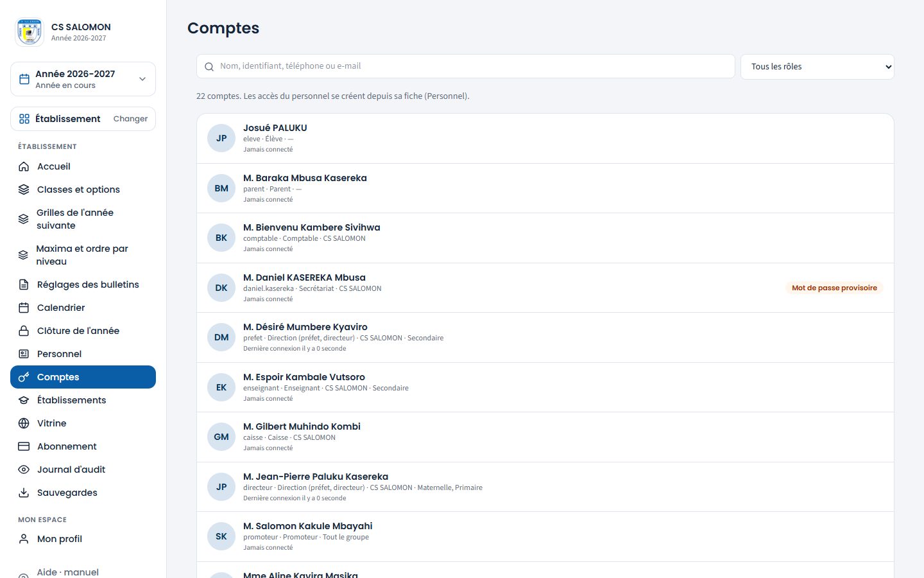The height and width of the screenshot is (578, 924).
Task: Click the document icon for Réglages des bulletins
Action: point(24,285)
